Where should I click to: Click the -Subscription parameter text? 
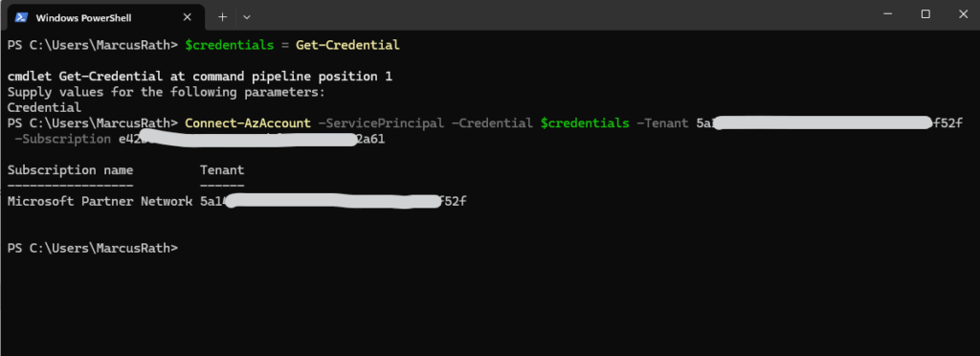[x=62, y=139]
